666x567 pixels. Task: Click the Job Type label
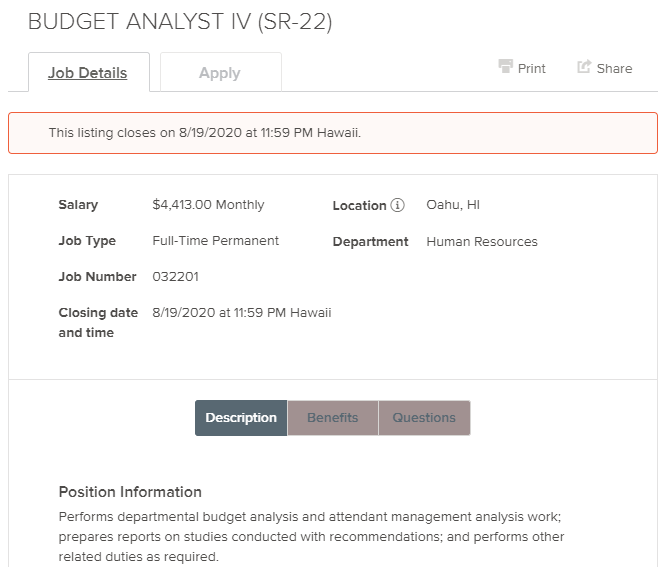point(87,241)
